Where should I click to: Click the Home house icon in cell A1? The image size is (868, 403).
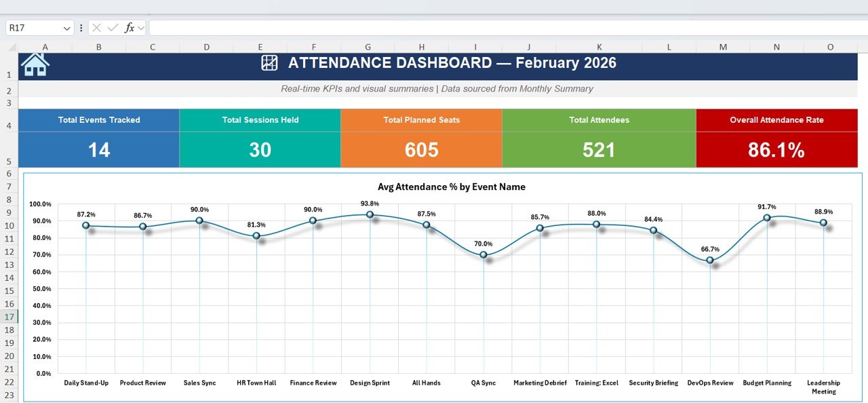click(35, 65)
